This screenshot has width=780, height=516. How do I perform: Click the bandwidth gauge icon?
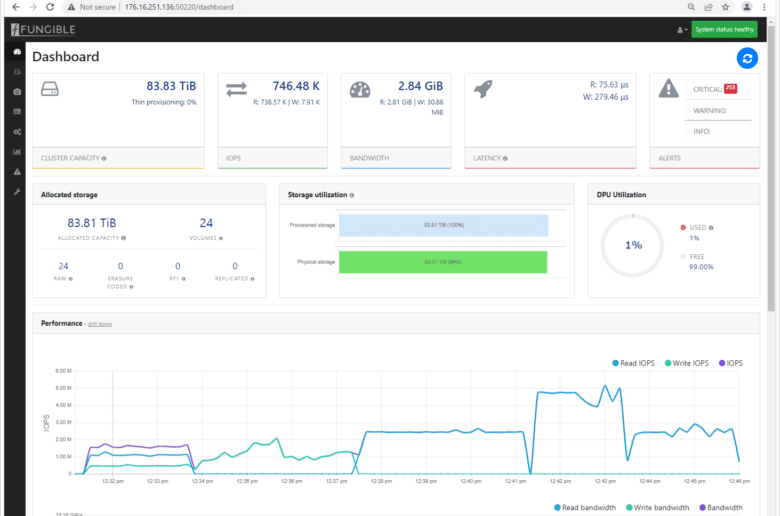[360, 90]
